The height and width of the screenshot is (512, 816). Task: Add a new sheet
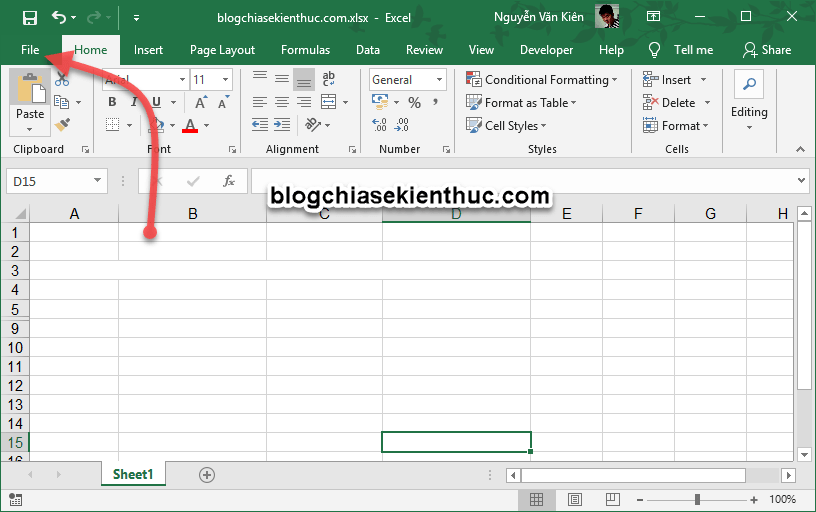click(x=207, y=475)
